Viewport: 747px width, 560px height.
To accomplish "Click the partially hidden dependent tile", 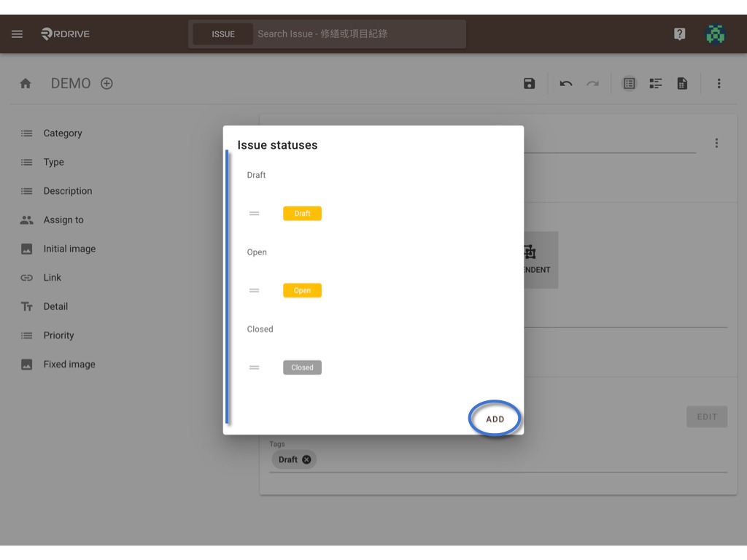I will point(541,260).
